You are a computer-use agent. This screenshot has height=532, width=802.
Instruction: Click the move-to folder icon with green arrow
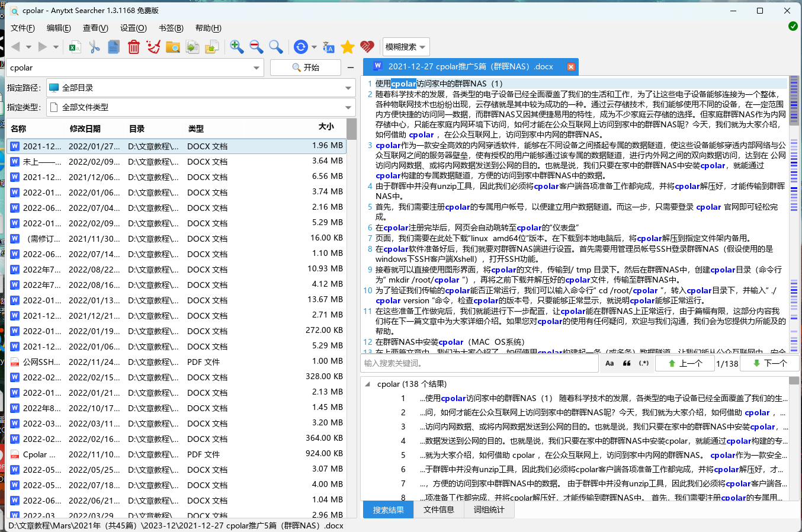(212, 47)
